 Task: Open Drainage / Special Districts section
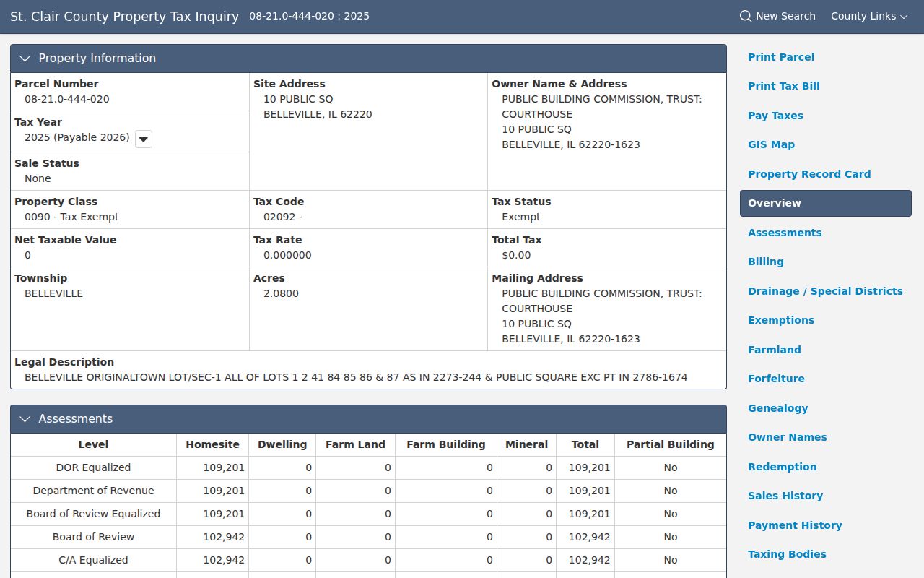click(825, 291)
